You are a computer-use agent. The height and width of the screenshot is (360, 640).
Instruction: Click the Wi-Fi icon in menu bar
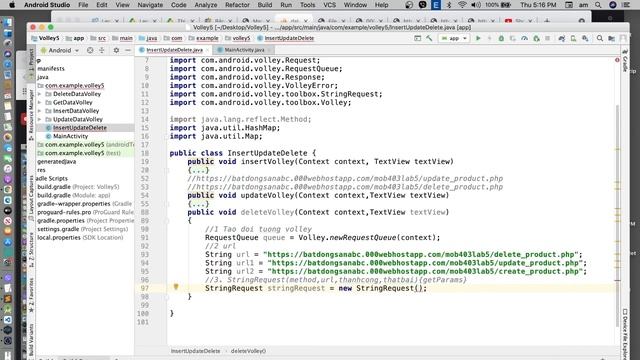point(462,5)
